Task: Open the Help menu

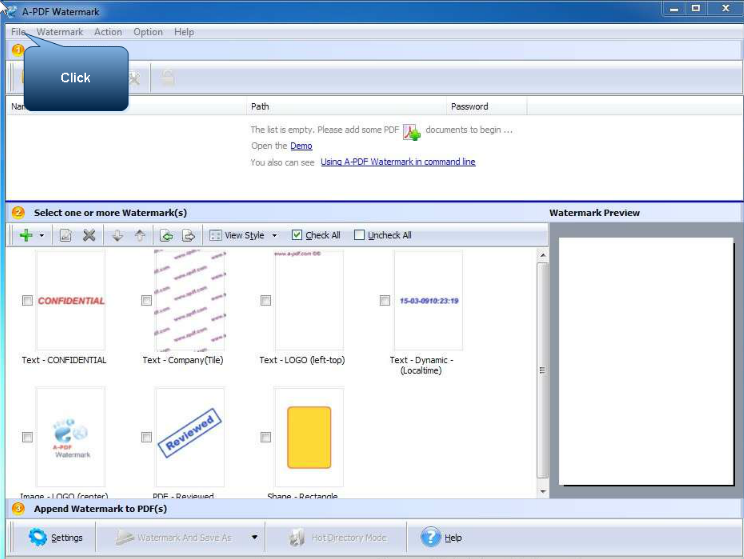Action: pyautogui.click(x=184, y=32)
